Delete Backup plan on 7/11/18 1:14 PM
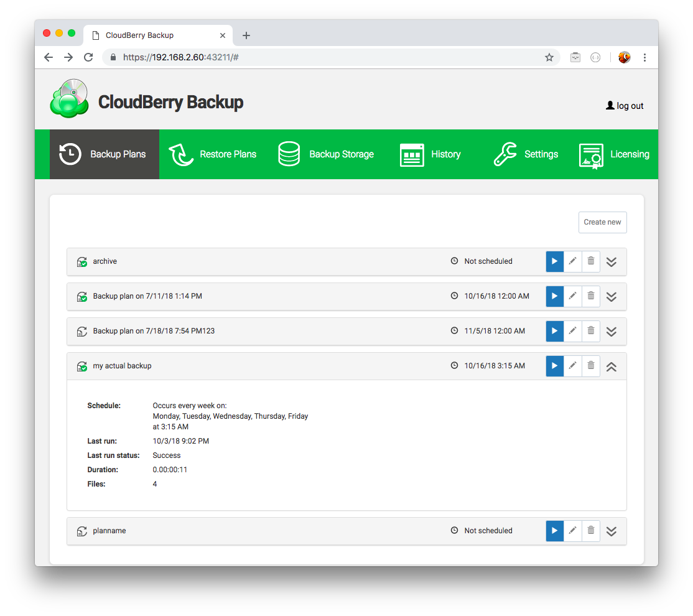Viewport: 693px width, 616px height. [591, 296]
